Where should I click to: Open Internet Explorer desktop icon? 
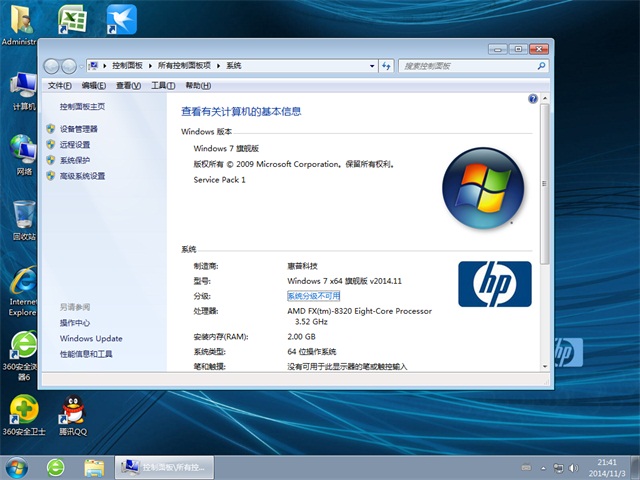[x=22, y=283]
